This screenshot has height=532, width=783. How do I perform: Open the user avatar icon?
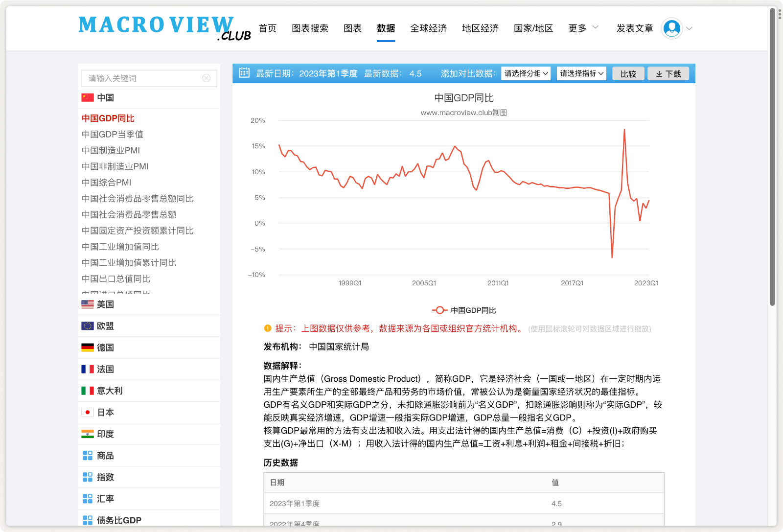coord(672,28)
